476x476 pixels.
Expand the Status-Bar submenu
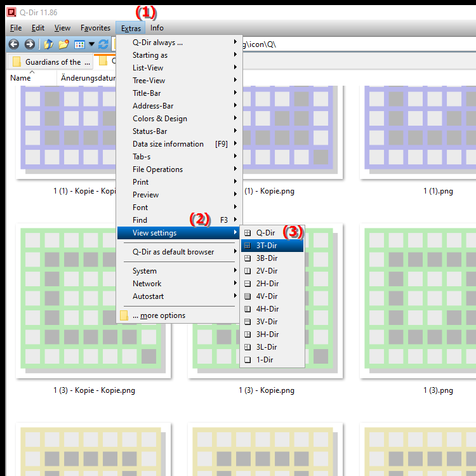(x=180, y=131)
